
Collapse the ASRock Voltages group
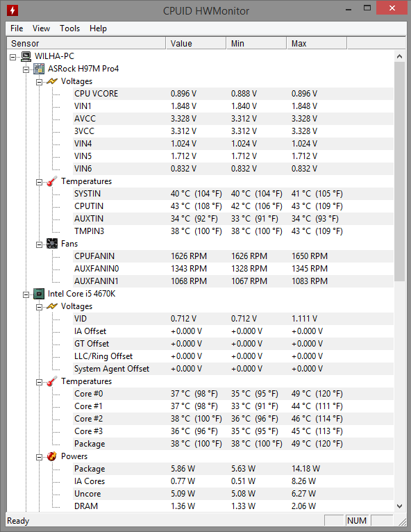pos(39,82)
